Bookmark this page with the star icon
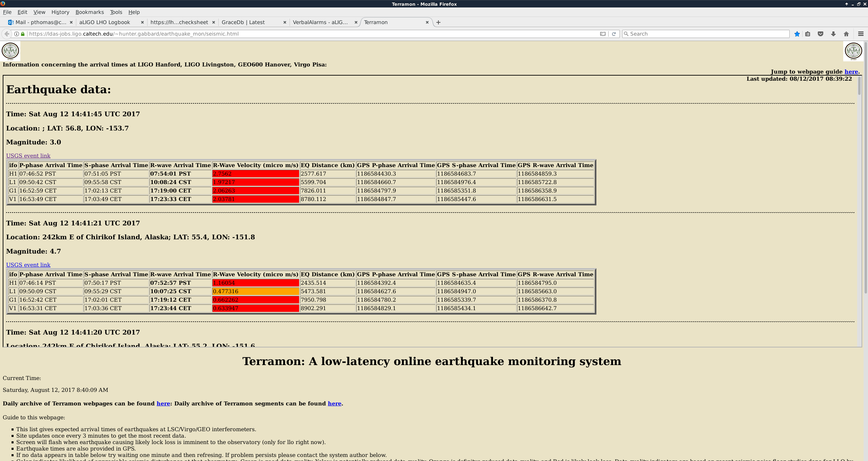 (x=797, y=34)
